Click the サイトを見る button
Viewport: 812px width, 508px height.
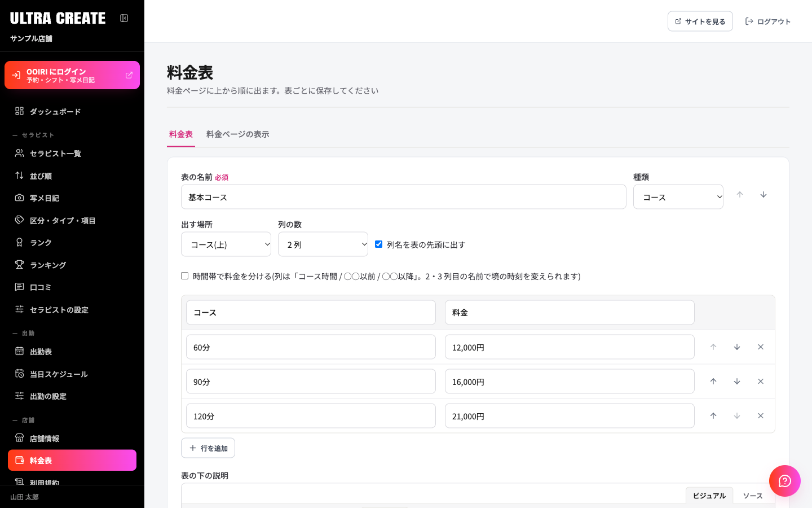click(x=700, y=21)
